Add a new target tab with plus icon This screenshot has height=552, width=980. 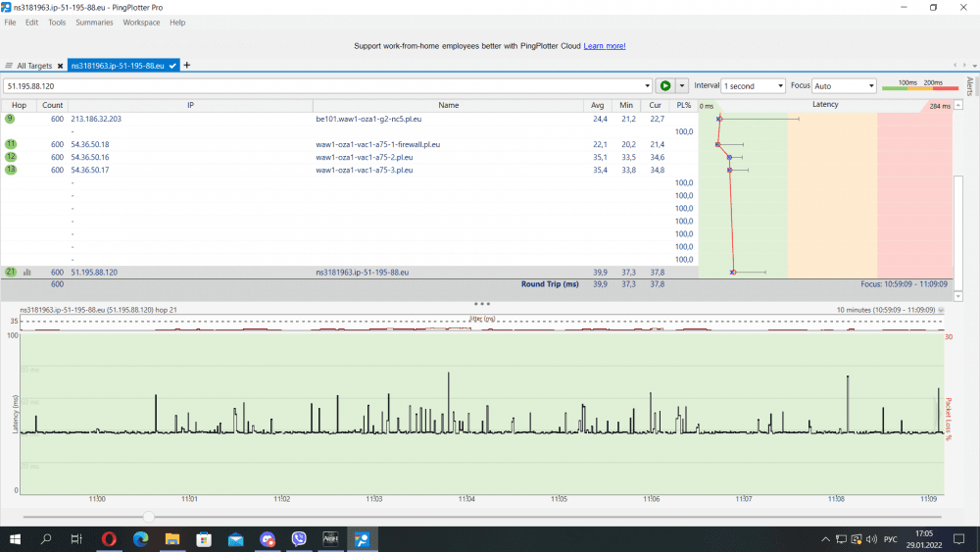coord(187,65)
